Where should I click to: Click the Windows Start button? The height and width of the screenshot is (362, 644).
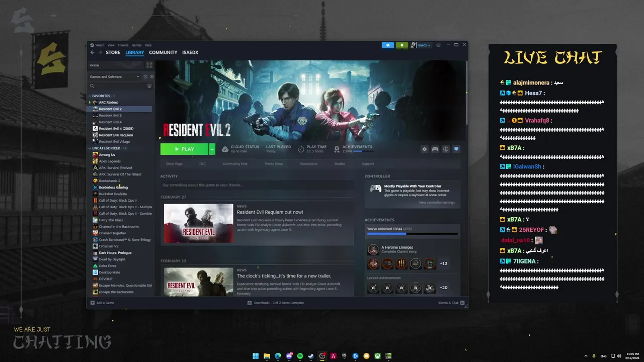tap(256, 356)
